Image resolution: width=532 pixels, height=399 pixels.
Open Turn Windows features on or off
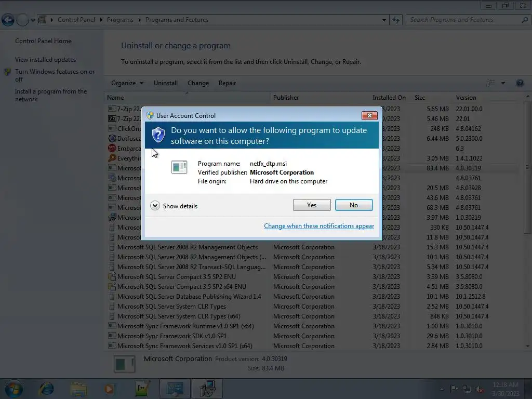pos(55,75)
